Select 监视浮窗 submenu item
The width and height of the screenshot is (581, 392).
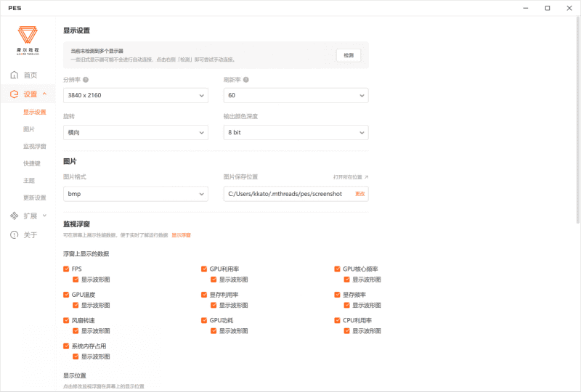coord(34,147)
